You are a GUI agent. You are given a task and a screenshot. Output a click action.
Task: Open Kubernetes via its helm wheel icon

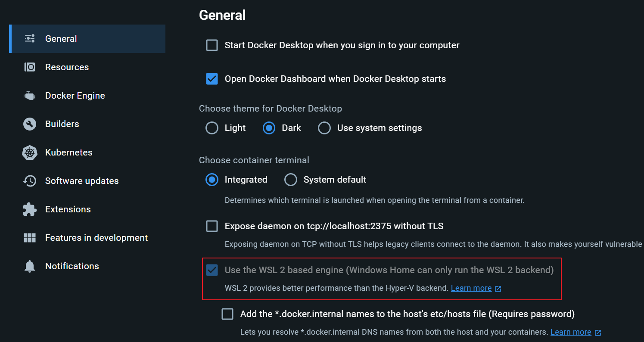point(29,152)
